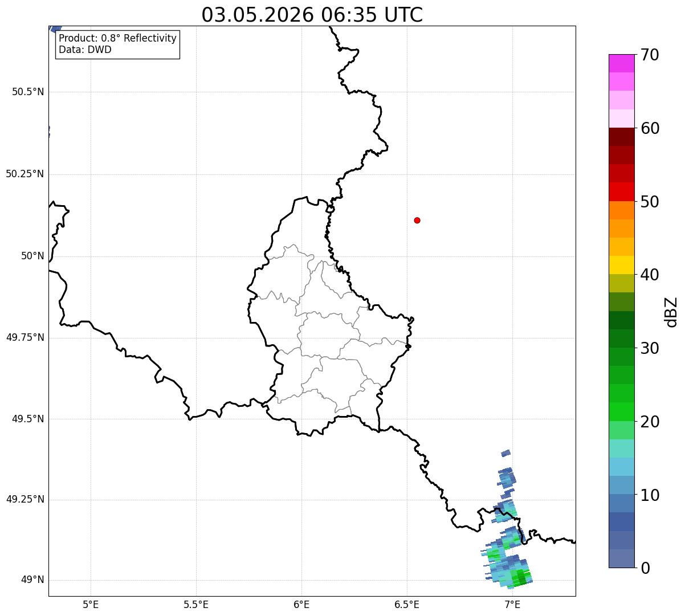This screenshot has width=685, height=616.
Task: Select the yellow 40 dBZ color band
Action: pos(621,265)
